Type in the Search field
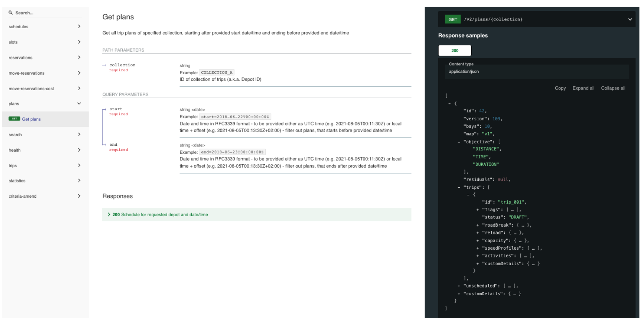This screenshot has width=644, height=319. pyautogui.click(x=47, y=13)
